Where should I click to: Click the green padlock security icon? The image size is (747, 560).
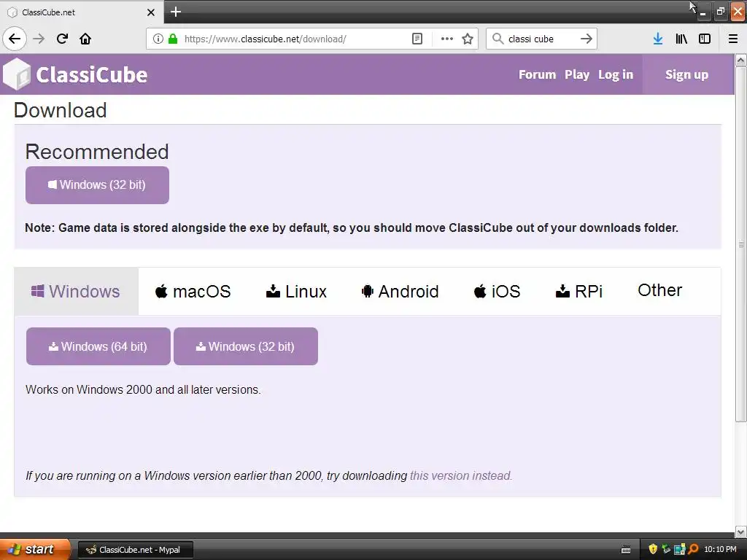(173, 39)
